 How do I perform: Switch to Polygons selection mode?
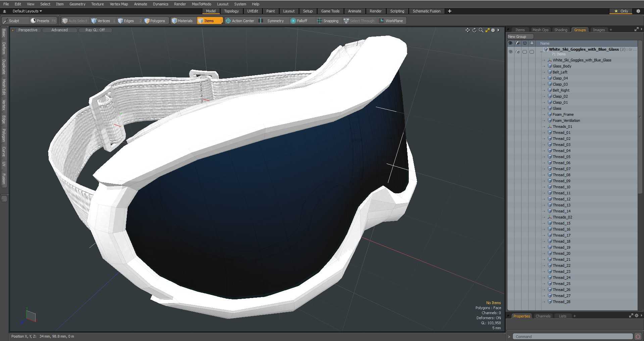point(155,21)
